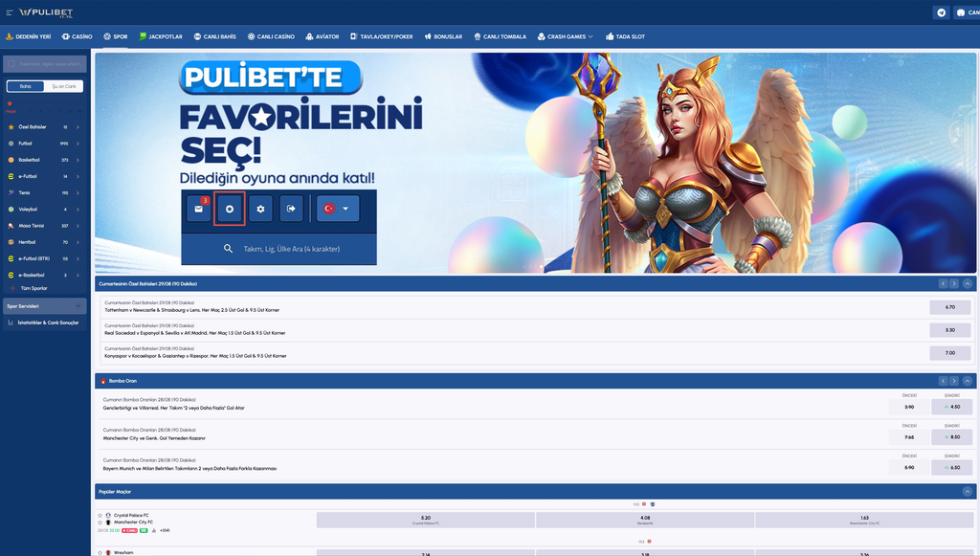Select the Tenis racket icon
The height and width of the screenshot is (556, 980).
(11, 192)
